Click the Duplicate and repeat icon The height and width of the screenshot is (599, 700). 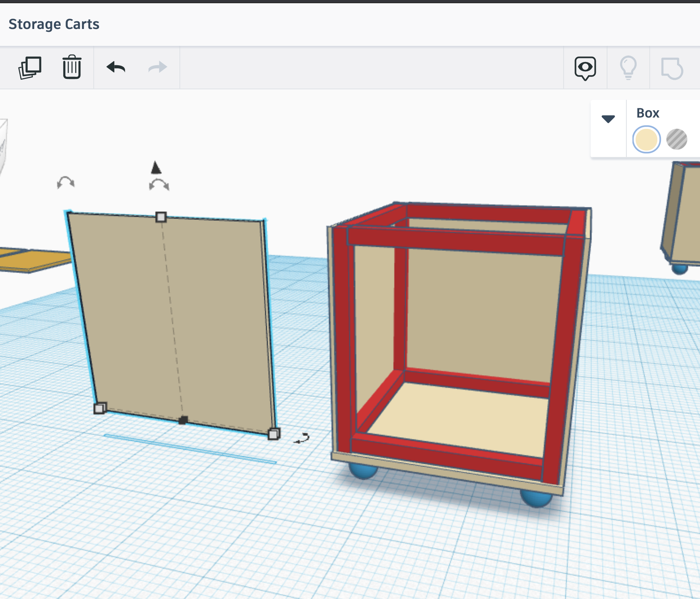point(30,68)
